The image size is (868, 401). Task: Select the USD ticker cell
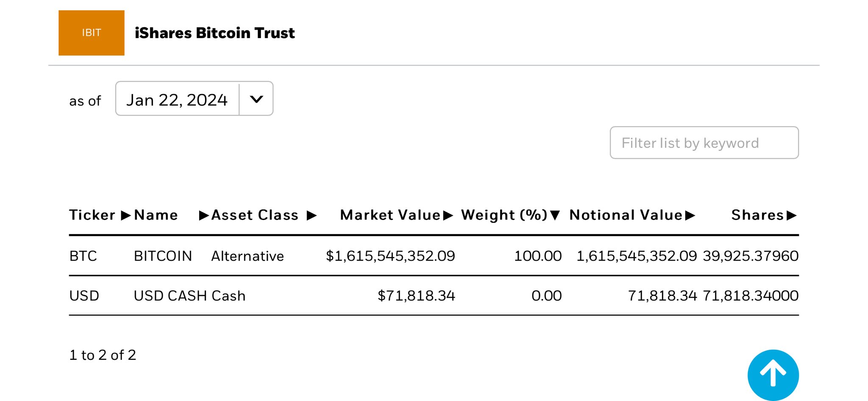point(84,295)
